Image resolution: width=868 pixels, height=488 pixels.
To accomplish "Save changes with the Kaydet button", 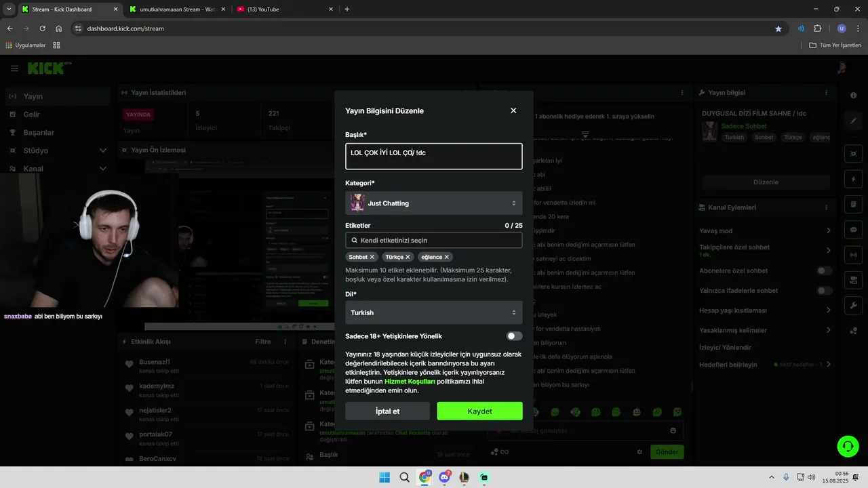I will coord(479,411).
